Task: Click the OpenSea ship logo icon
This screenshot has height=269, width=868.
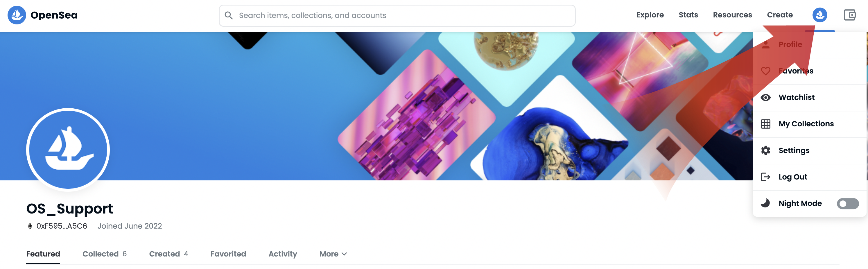Action: (x=17, y=15)
